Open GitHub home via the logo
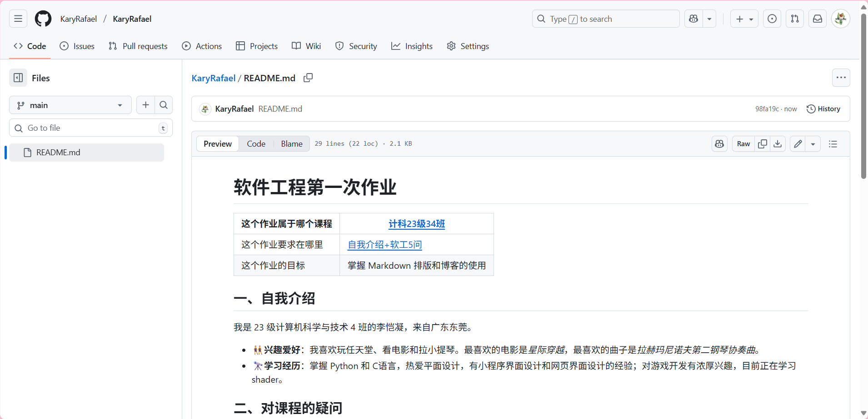The image size is (868, 419). coord(43,19)
